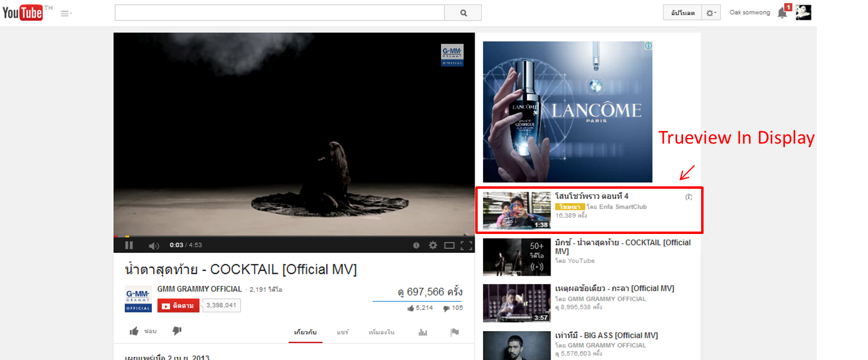The width and height of the screenshot is (868, 360).
Task: Click the video progress bar
Action: [294, 236]
